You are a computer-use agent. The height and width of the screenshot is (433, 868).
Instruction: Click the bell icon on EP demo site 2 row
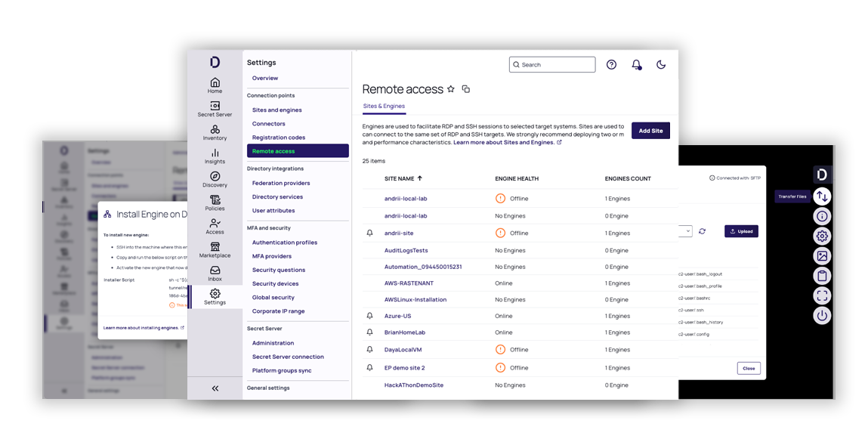coord(369,367)
